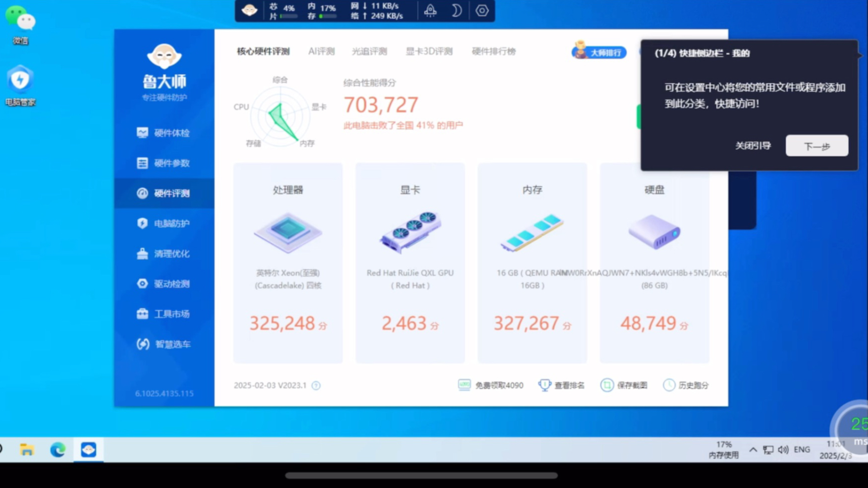Open 驱动检测 in the sidebar
The height and width of the screenshot is (488, 868).
point(163,284)
